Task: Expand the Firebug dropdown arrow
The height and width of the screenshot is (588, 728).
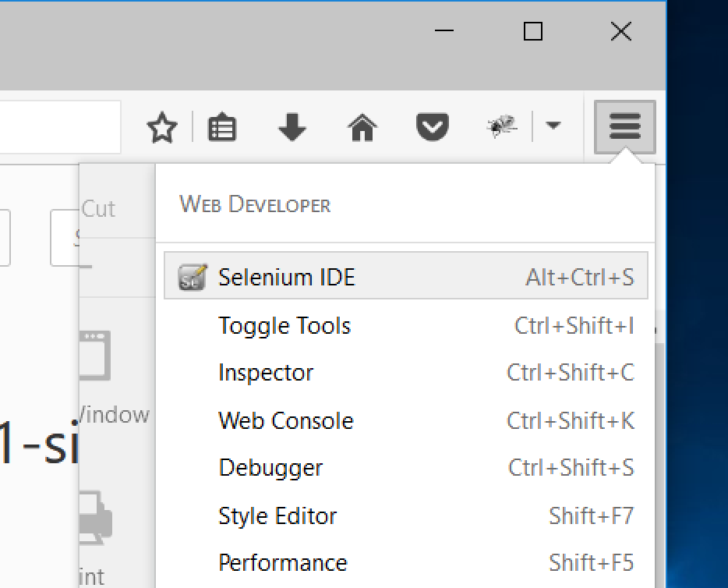Action: tap(553, 125)
